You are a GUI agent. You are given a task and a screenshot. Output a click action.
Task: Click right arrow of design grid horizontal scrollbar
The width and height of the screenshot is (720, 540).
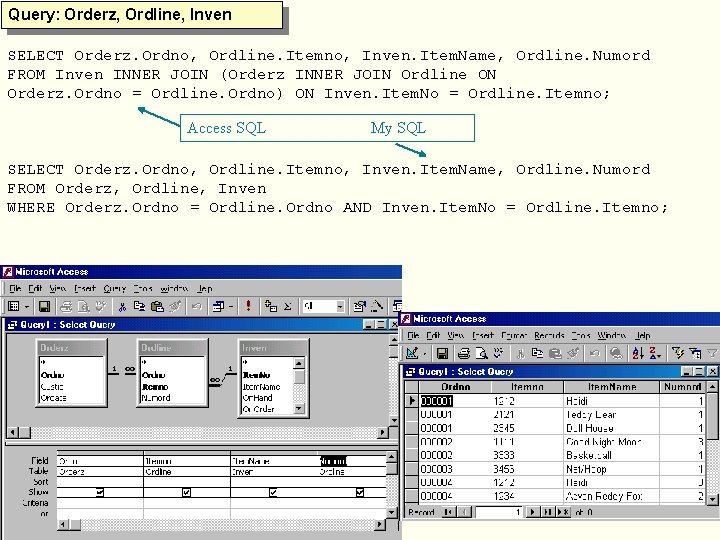(x=381, y=524)
